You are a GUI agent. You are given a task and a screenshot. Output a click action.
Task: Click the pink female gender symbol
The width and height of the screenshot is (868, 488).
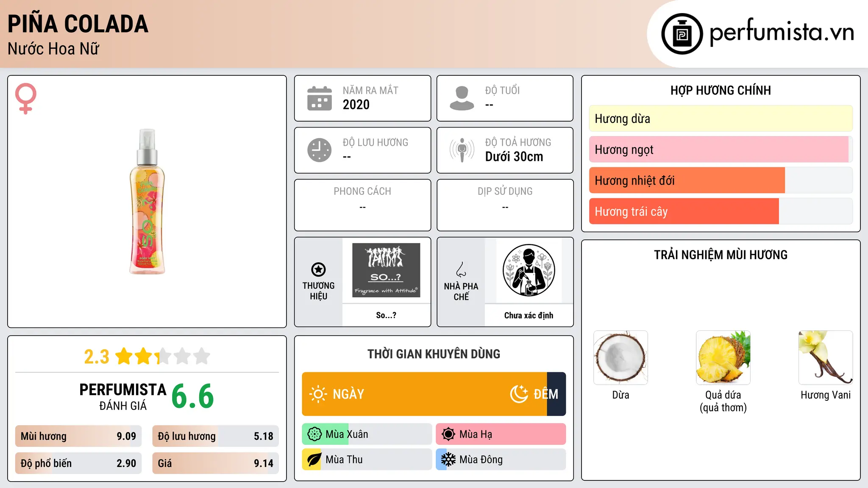(26, 98)
